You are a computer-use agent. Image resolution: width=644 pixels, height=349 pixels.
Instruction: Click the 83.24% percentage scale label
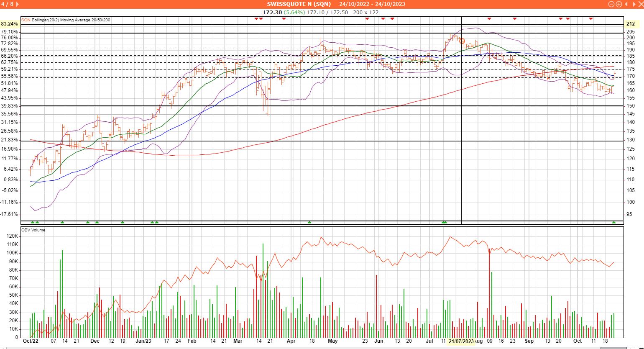tap(9, 24)
